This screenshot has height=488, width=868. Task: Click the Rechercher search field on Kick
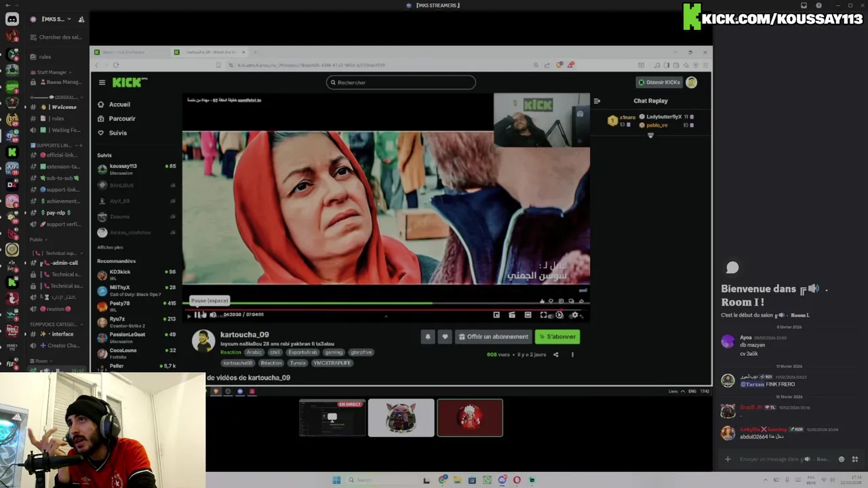(x=401, y=83)
